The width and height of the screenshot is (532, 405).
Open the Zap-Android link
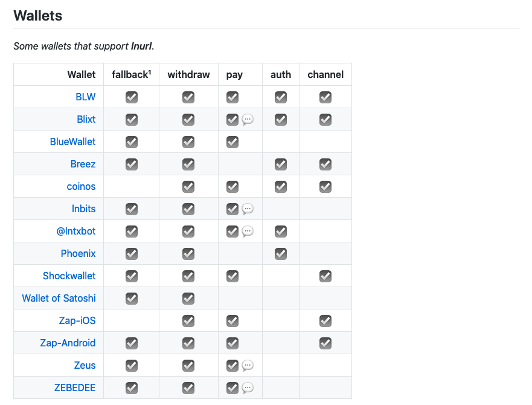tap(68, 343)
